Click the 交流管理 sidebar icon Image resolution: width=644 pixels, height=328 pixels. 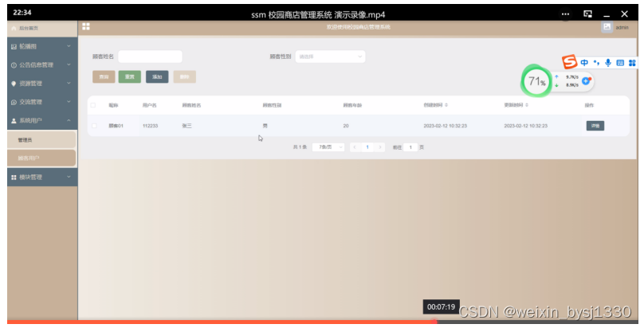click(14, 102)
